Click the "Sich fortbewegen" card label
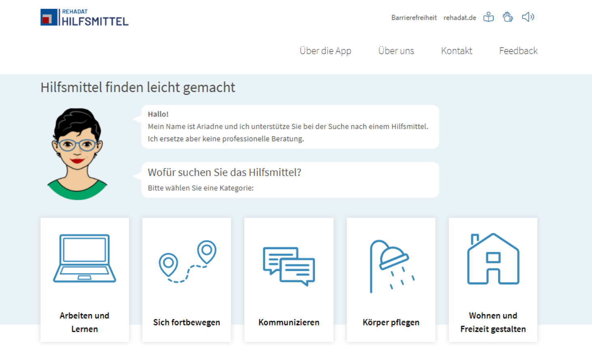The width and height of the screenshot is (592, 364). [187, 322]
